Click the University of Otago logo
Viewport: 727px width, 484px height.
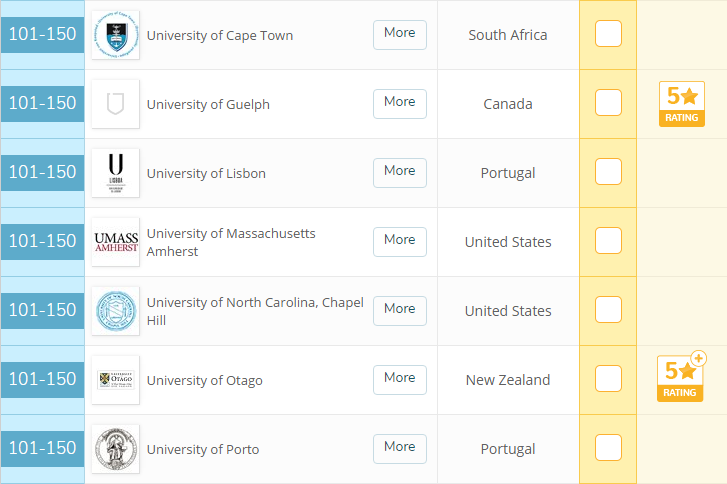coord(115,380)
